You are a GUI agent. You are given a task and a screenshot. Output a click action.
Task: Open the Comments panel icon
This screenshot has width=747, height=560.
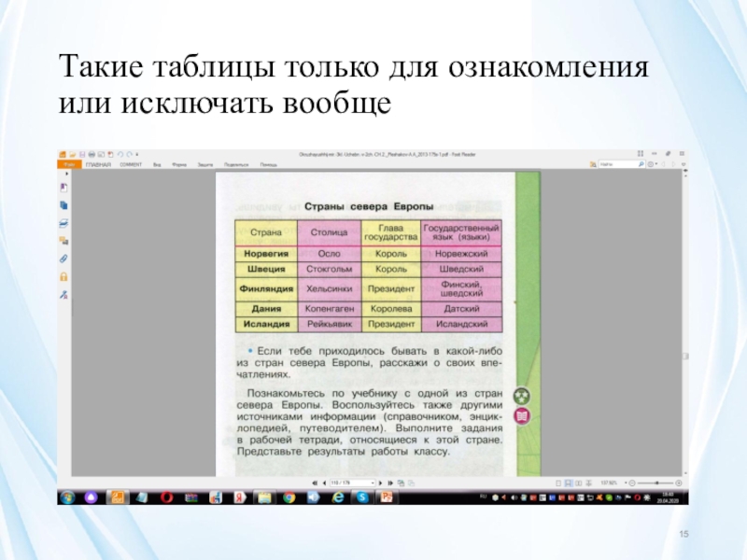tap(63, 240)
